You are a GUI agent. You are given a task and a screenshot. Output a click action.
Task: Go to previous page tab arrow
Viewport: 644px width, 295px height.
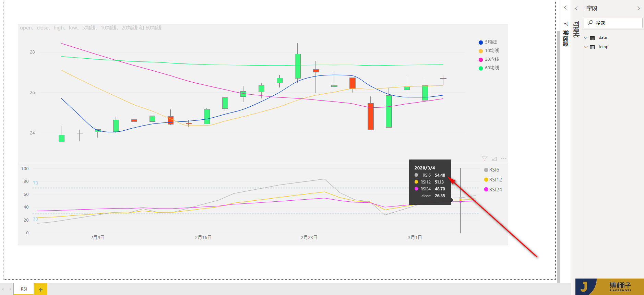(x=3, y=289)
